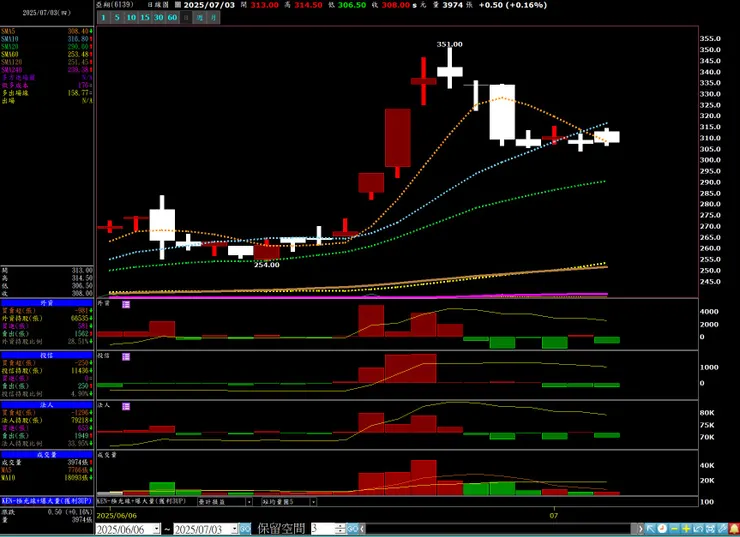The image size is (740, 537).
Task: Click the 254.00 low price label
Action: (267, 265)
